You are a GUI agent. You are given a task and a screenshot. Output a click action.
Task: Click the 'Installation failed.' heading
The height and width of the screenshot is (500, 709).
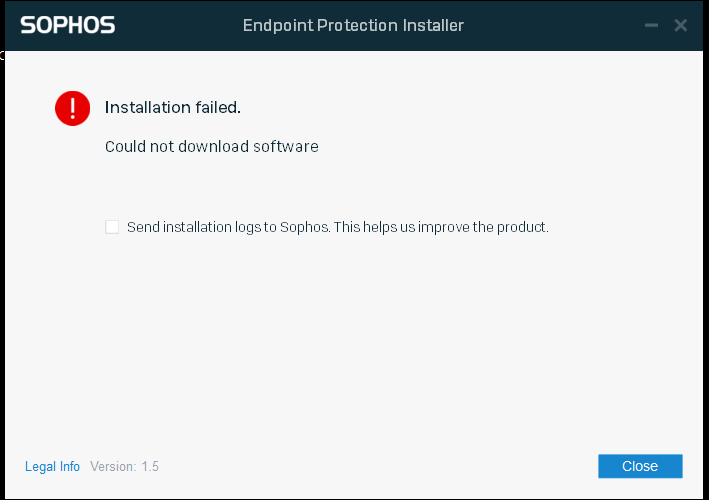173,108
